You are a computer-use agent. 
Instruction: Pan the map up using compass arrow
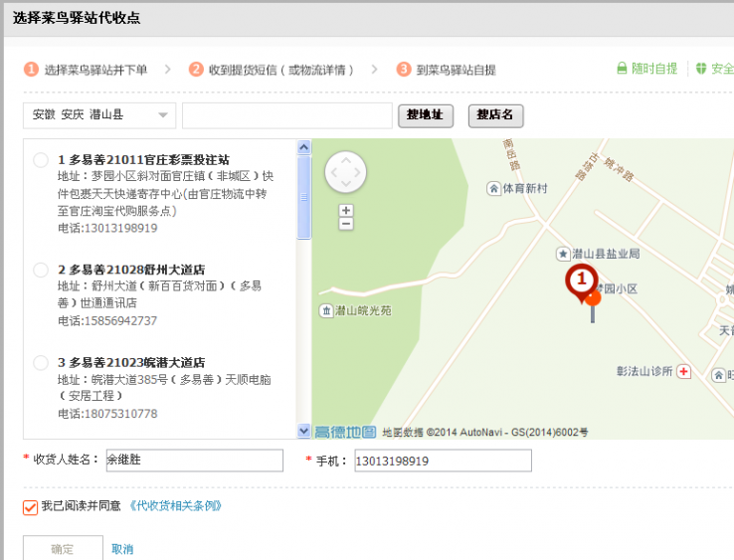(x=345, y=160)
